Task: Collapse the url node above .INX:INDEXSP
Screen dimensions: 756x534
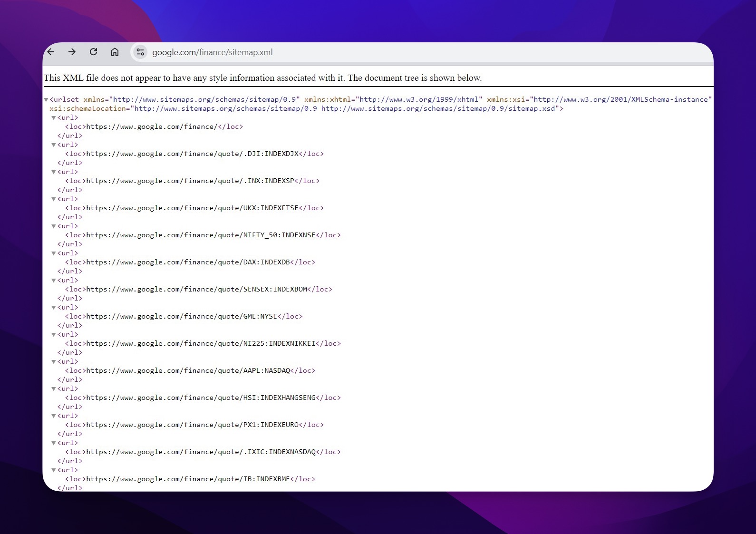Action: (x=54, y=172)
